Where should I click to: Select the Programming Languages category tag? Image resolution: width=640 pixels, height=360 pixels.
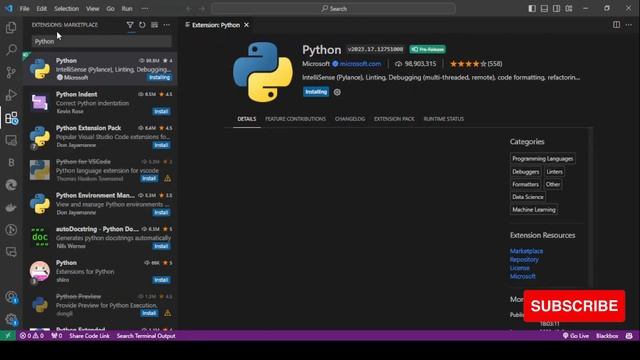(542, 159)
